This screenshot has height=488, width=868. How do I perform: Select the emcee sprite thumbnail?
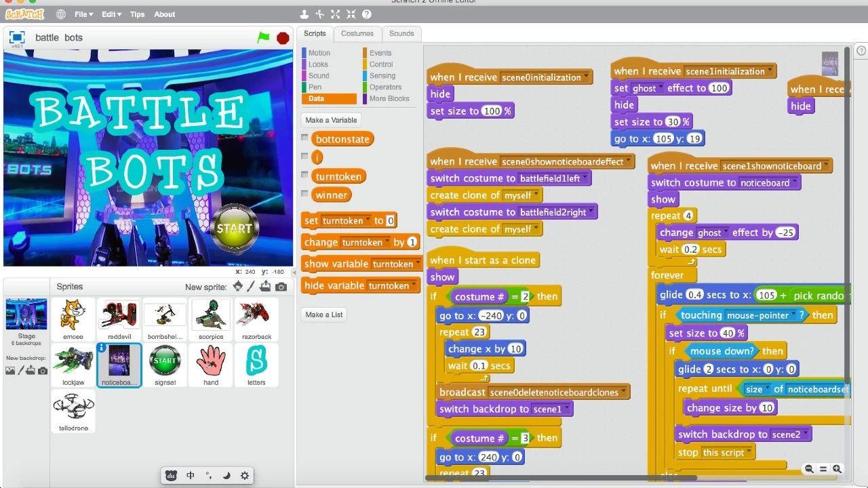coord(73,319)
